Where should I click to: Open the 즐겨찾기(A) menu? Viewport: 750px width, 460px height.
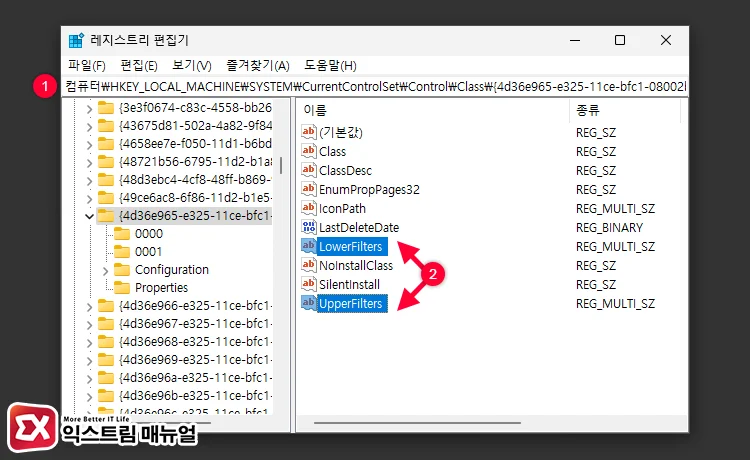258,66
